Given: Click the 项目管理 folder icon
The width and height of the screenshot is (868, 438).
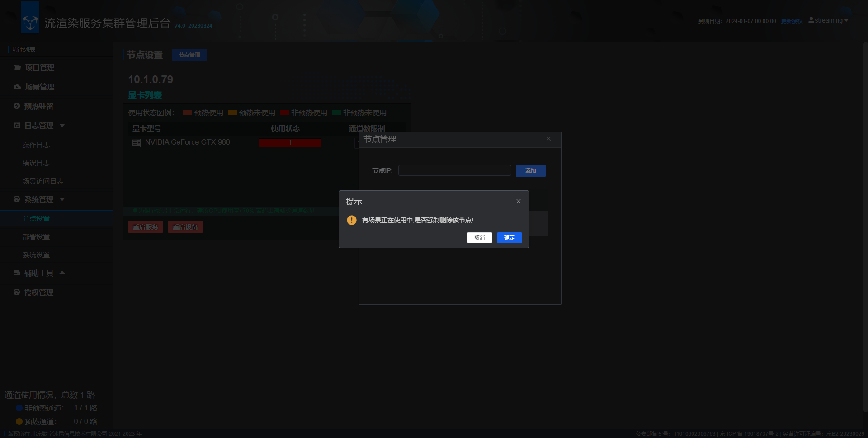Looking at the screenshot, I should (x=17, y=67).
